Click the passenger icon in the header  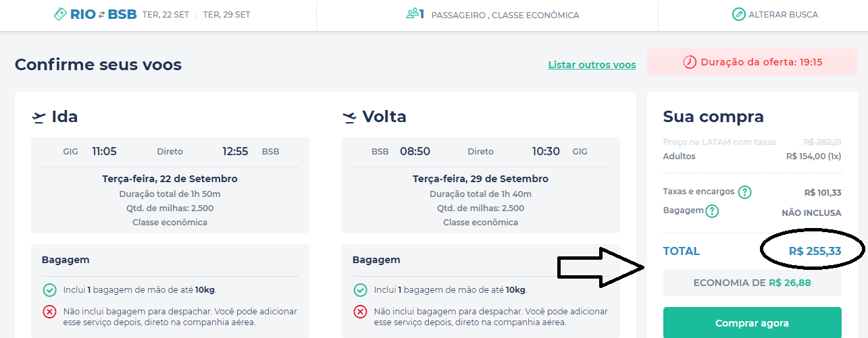click(x=412, y=13)
